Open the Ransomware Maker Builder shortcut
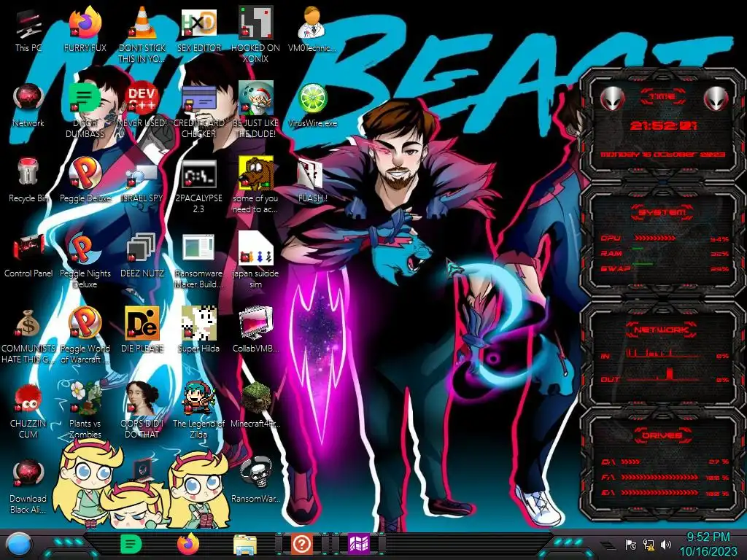 tap(198, 260)
